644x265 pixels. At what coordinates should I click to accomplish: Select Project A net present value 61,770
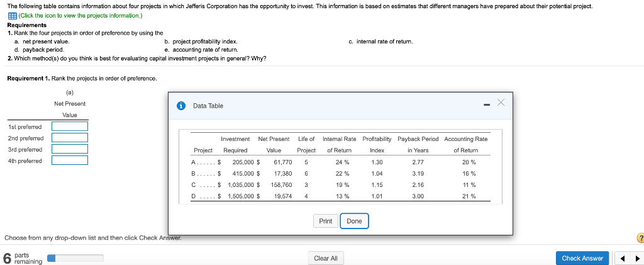click(x=283, y=162)
